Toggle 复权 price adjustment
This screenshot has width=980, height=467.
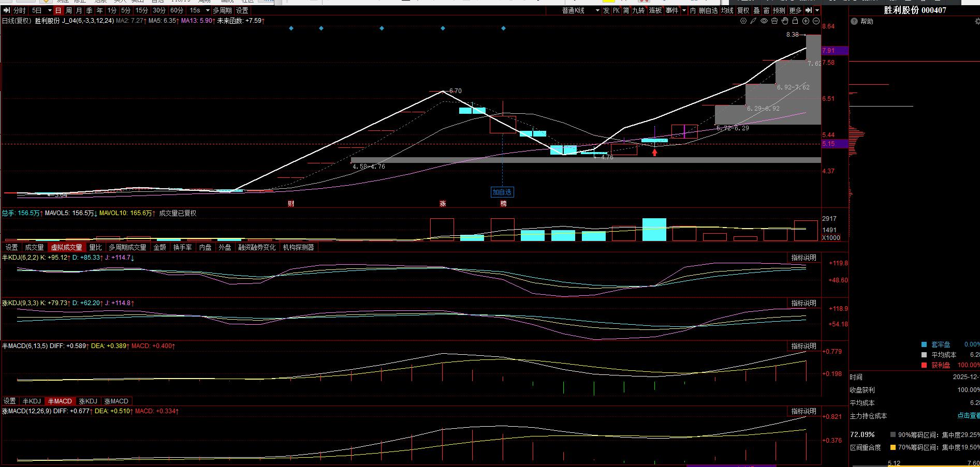(x=743, y=10)
